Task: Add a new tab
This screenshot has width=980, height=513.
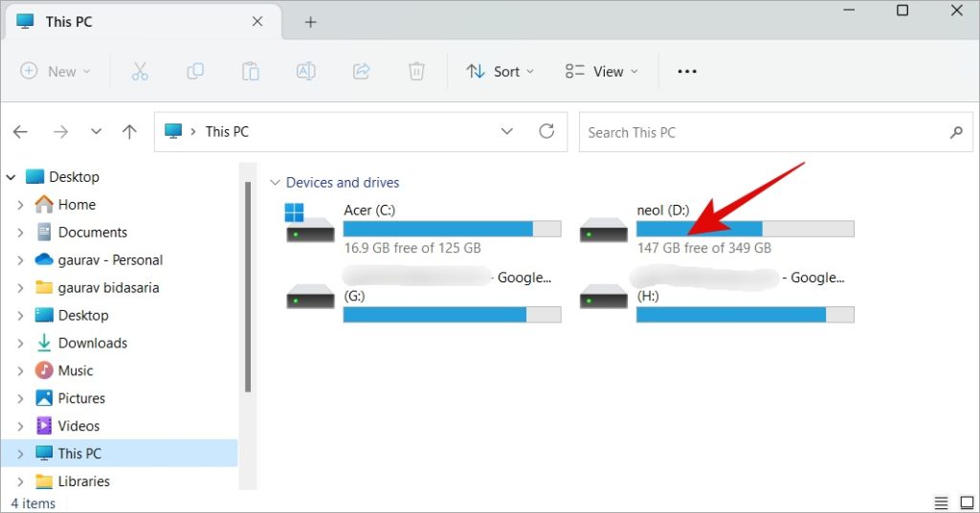Action: click(310, 22)
